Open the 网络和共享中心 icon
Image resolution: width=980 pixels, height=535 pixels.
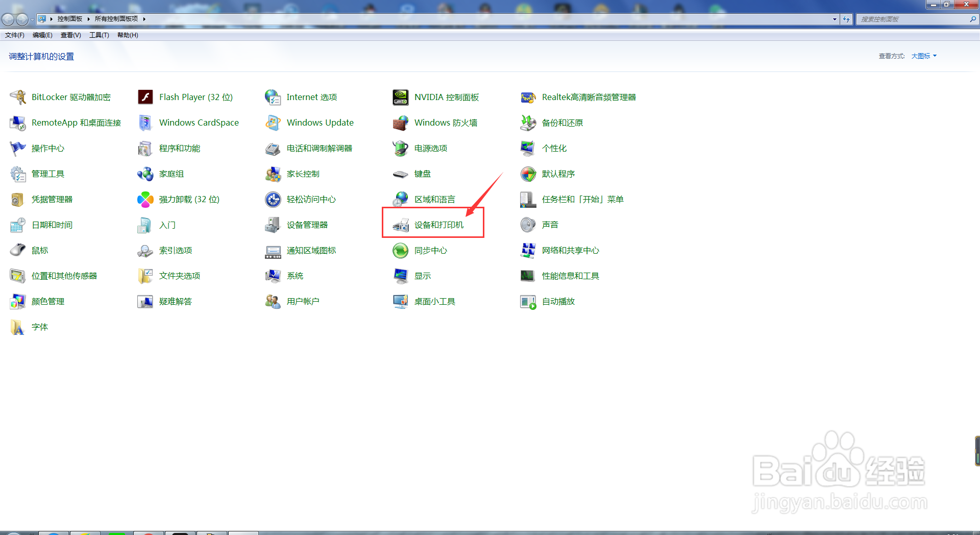click(528, 250)
